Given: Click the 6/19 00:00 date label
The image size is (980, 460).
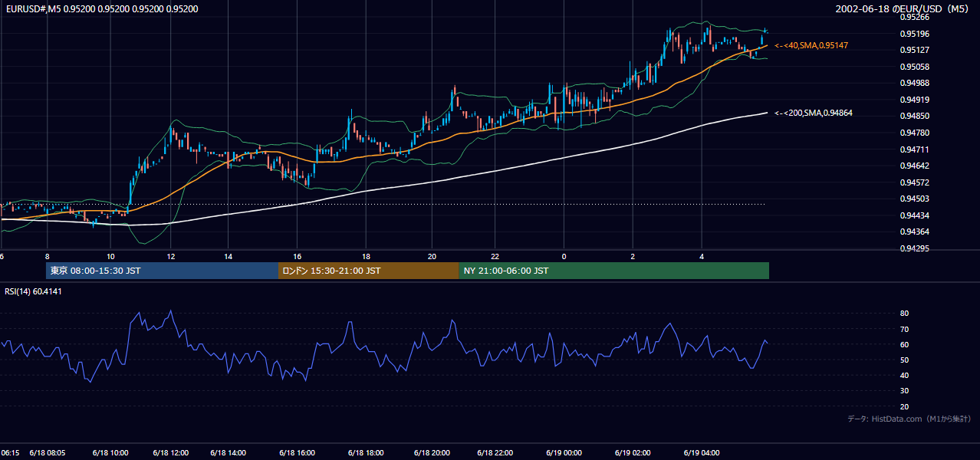Looking at the screenshot, I should [x=564, y=452].
